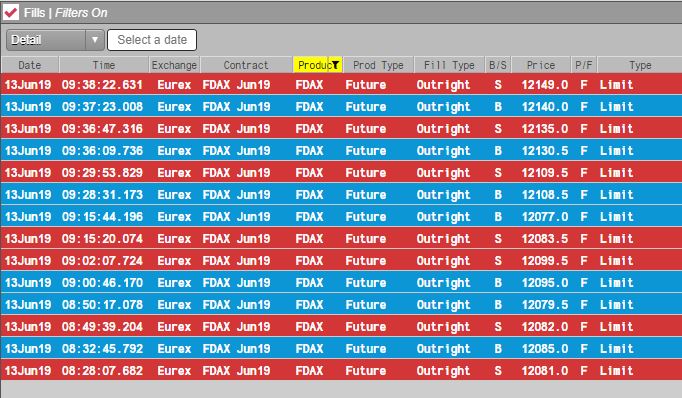682x398 pixels.
Task: Select time cell 09:02:07.724
Action: pyautogui.click(x=102, y=261)
